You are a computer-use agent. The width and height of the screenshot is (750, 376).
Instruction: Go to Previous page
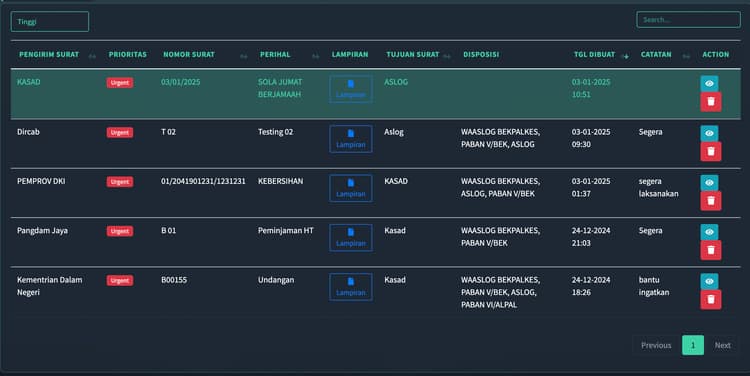656,345
